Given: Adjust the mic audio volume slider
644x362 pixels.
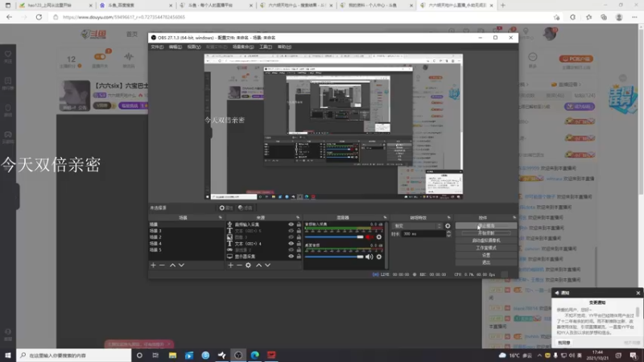Looking at the screenshot, I should pos(334,237).
